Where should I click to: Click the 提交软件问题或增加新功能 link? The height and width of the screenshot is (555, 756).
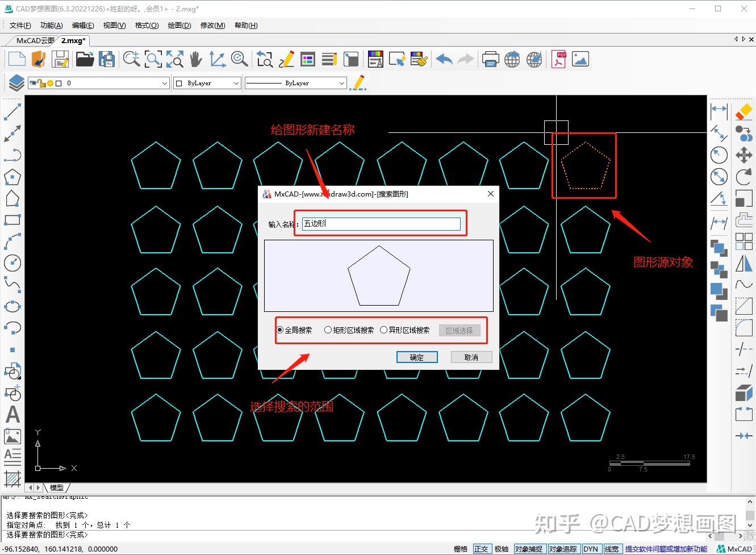pos(666,549)
